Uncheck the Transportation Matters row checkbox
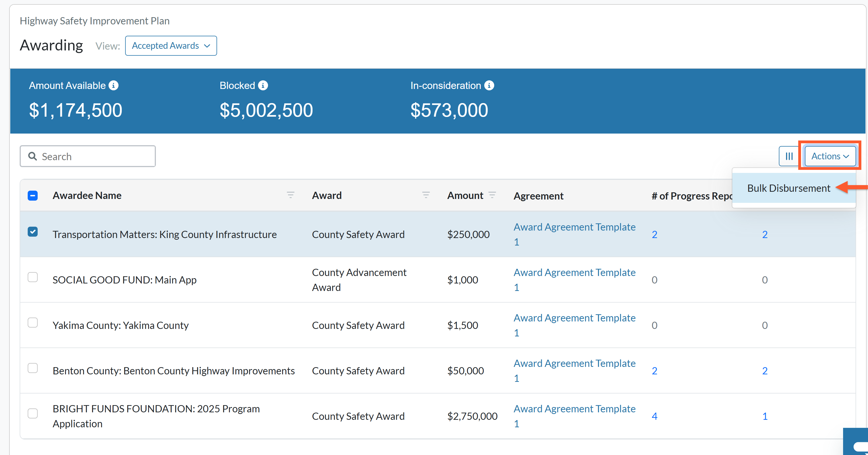Image resolution: width=868 pixels, height=455 pixels. click(33, 232)
